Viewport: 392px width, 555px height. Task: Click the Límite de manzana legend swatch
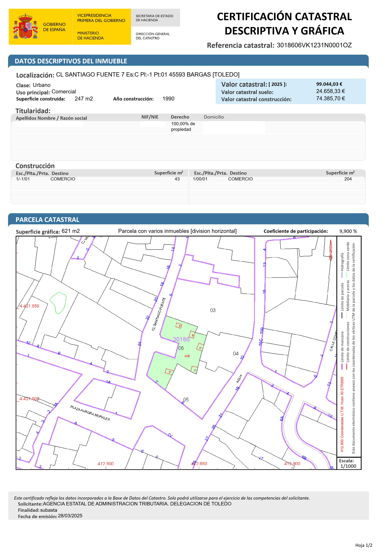342,366
